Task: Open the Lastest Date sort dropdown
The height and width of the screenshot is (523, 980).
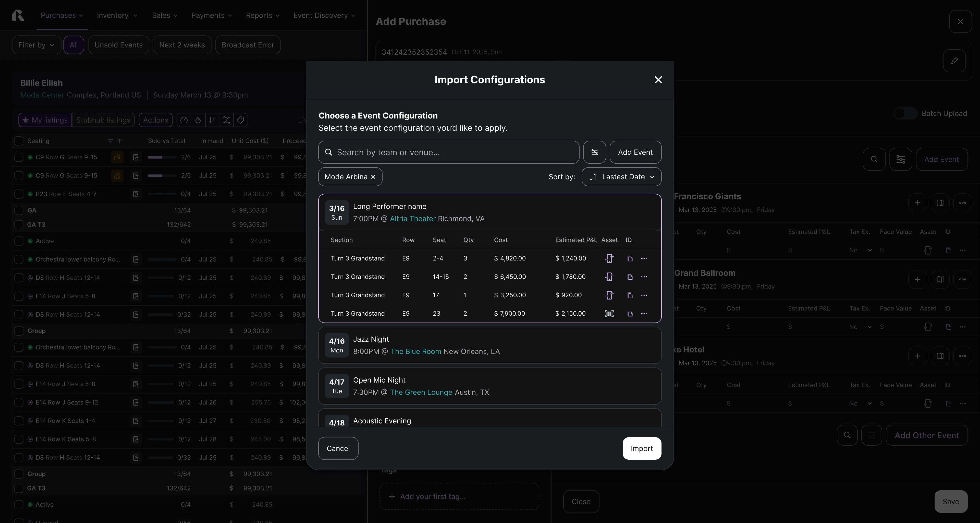Action: 621,177
